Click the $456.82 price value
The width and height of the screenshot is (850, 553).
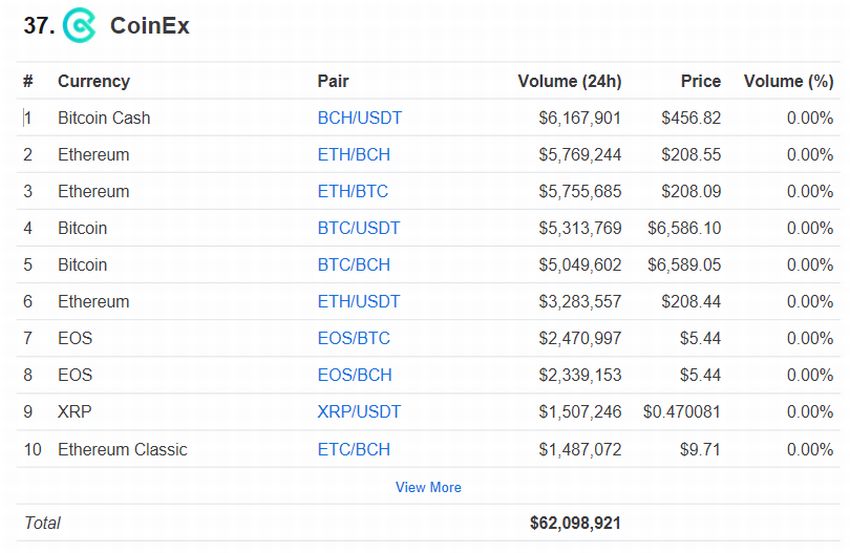click(691, 118)
